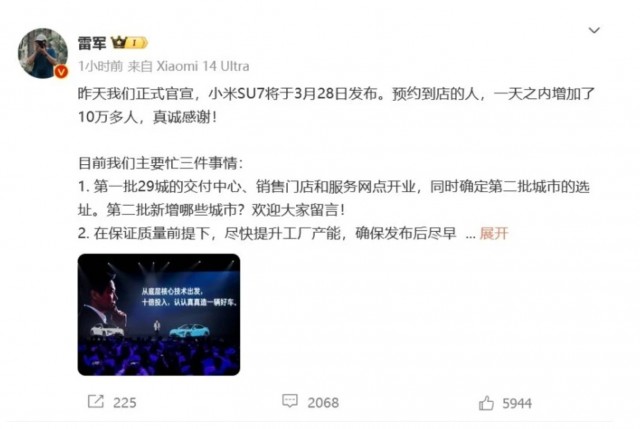
Task: Click the repost count 225
Action: 124,403
